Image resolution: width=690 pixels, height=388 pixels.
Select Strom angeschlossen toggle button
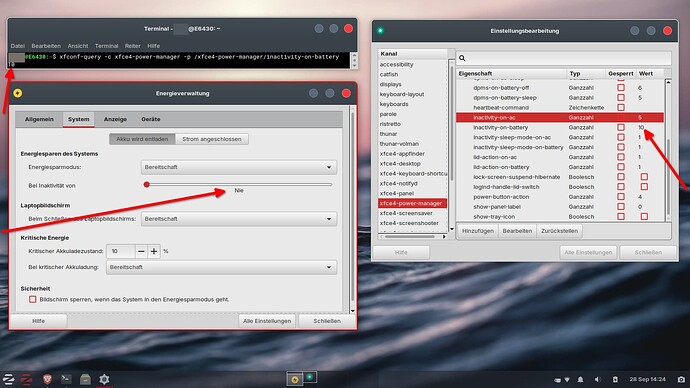(212, 139)
